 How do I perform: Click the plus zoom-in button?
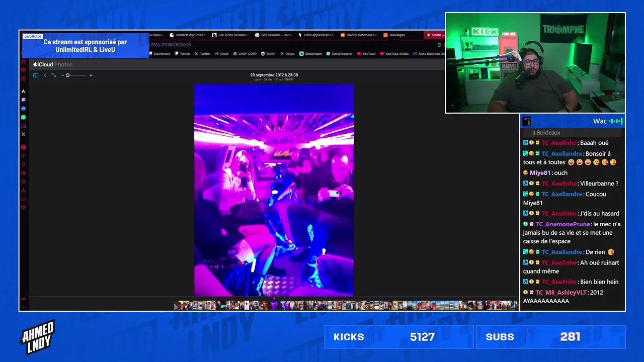coord(91,75)
